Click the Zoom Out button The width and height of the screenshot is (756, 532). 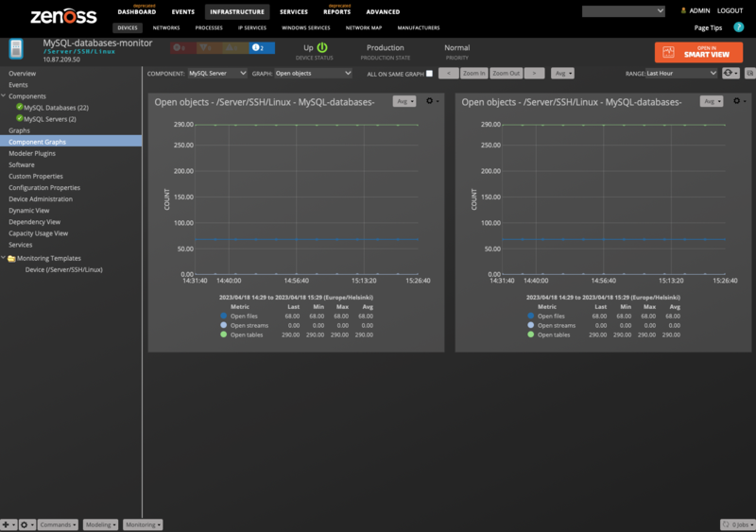(507, 74)
